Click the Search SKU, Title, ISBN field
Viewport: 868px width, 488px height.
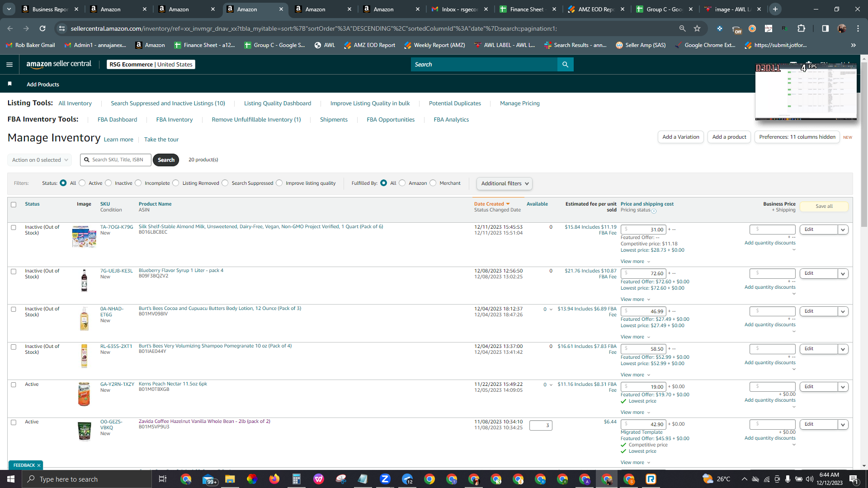point(116,160)
